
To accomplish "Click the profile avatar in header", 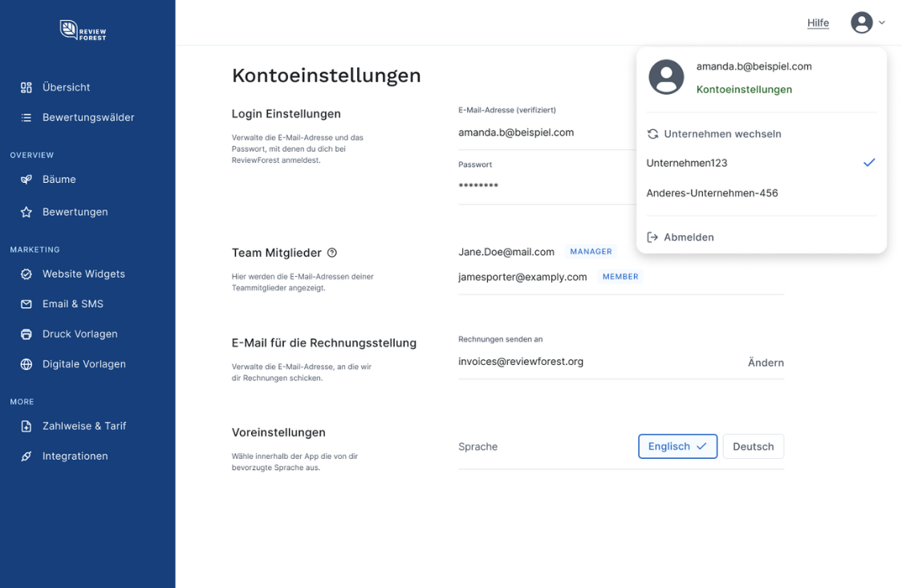I will point(862,22).
